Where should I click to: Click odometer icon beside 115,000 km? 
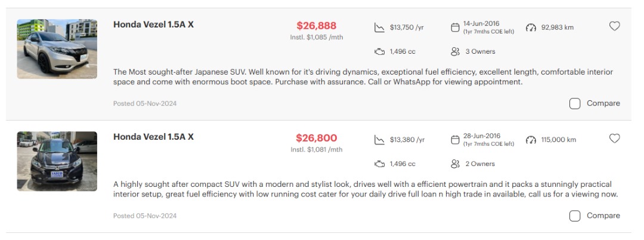point(531,140)
